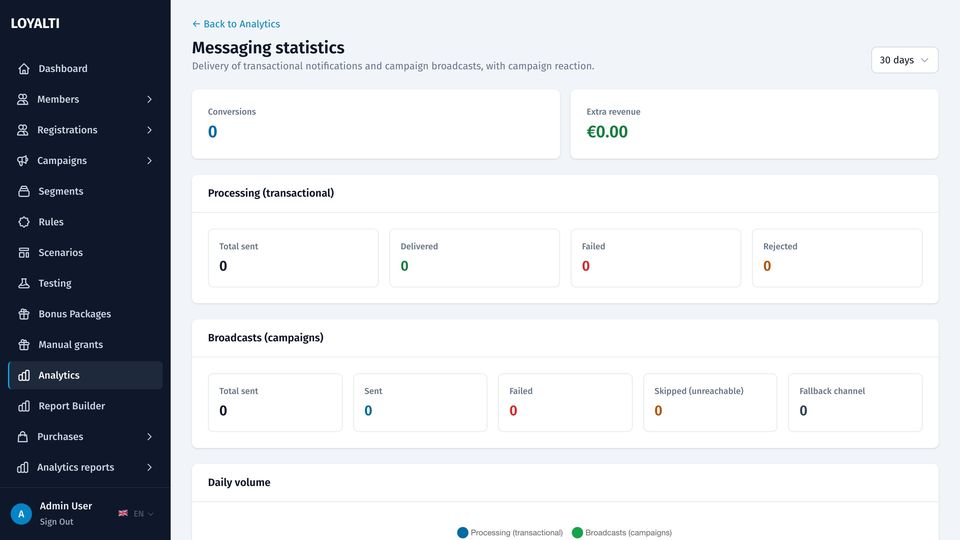The image size is (960, 540).
Task: Click the Bonus Packages gift icon
Action: (24, 313)
